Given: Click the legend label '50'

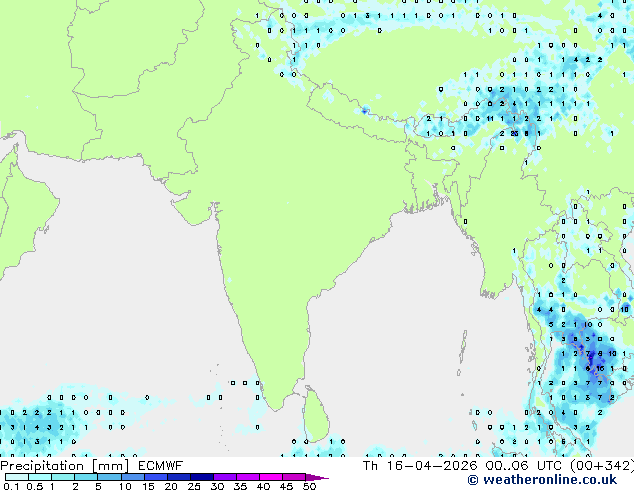Looking at the screenshot, I should 309,486.
